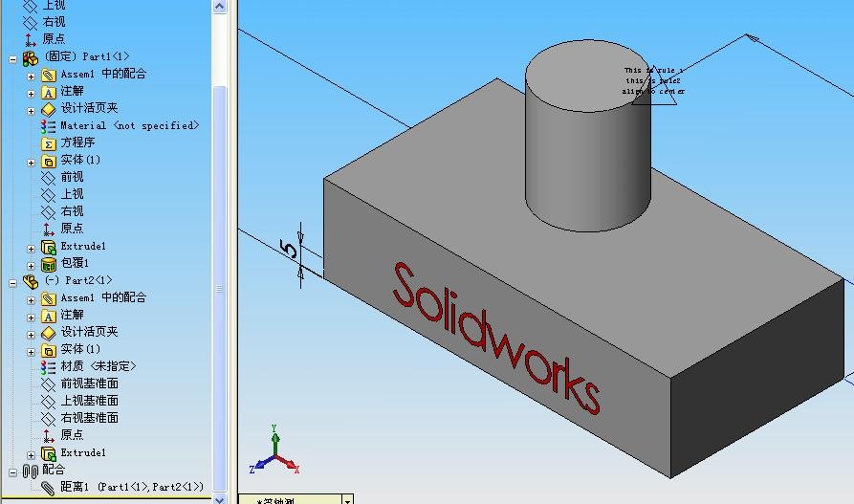
Task: Collapse the (-) Part2<1> tree node
Action: 13,283
